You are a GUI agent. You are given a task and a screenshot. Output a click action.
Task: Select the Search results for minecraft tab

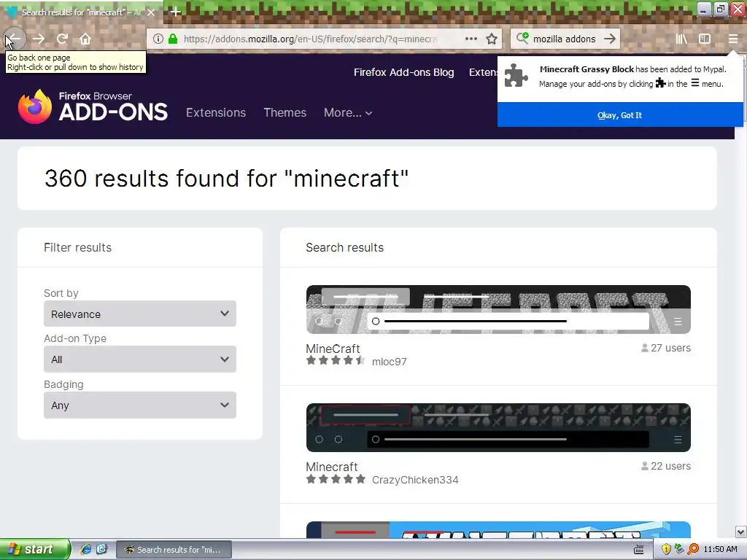click(81, 12)
